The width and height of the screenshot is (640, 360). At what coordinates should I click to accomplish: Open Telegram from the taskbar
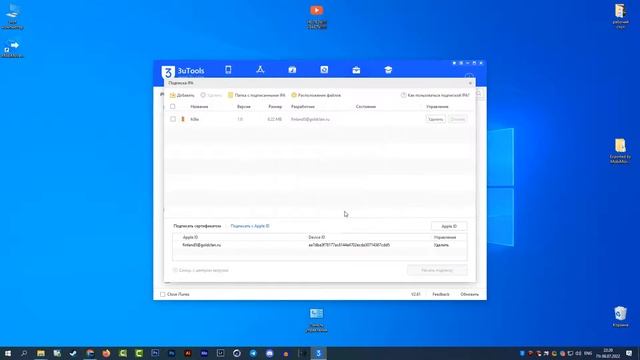pos(253,353)
